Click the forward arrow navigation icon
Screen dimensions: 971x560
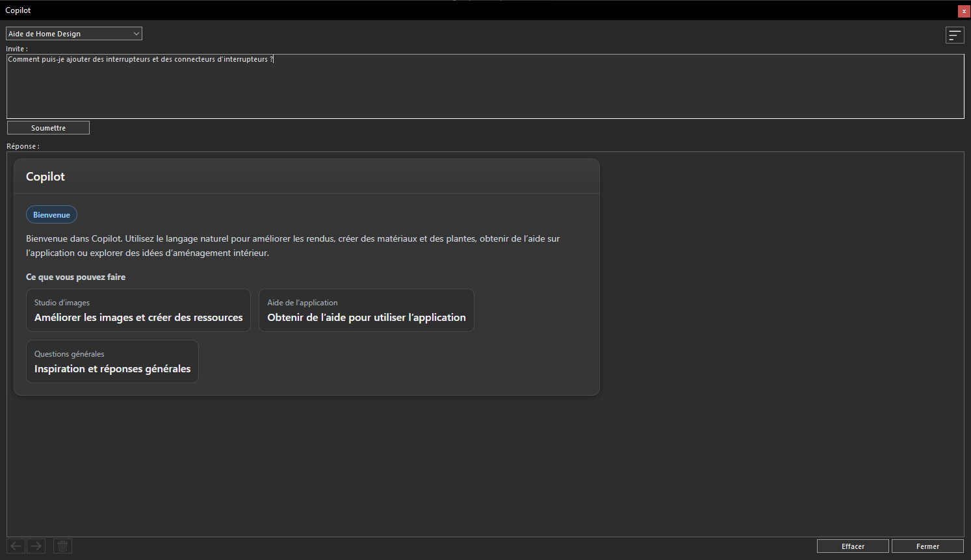[36, 546]
